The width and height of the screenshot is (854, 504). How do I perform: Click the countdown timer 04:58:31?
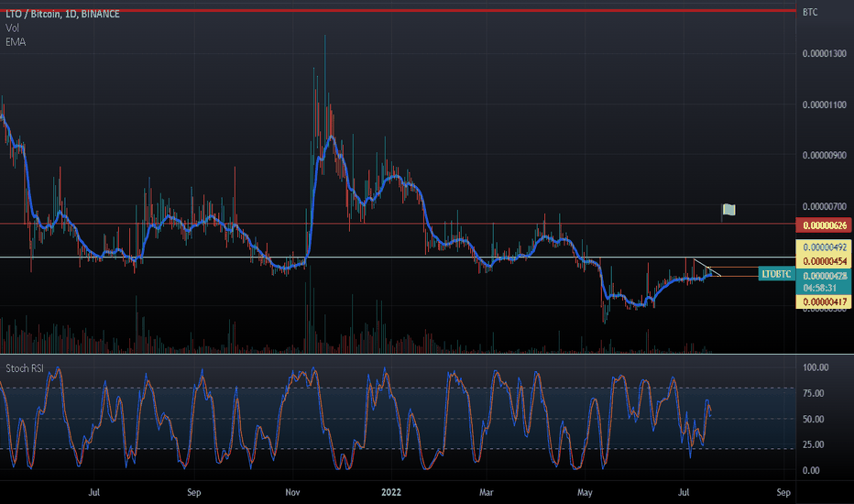(820, 288)
